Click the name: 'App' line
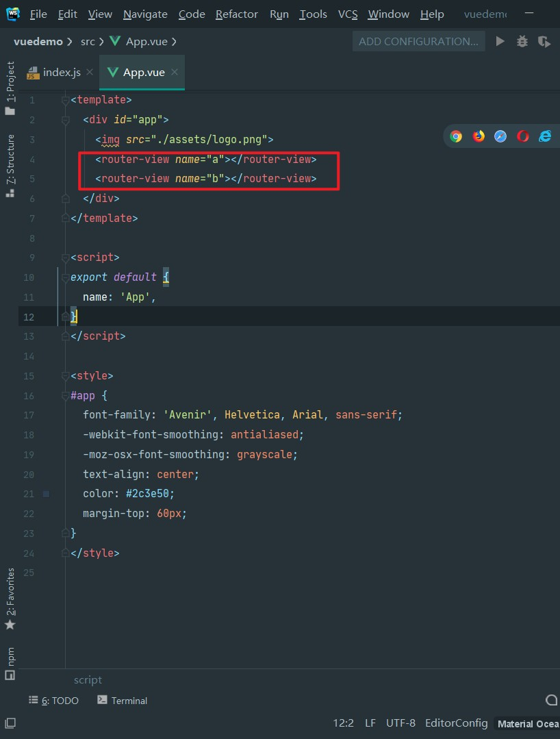Image resolution: width=560 pixels, height=739 pixels. (119, 297)
